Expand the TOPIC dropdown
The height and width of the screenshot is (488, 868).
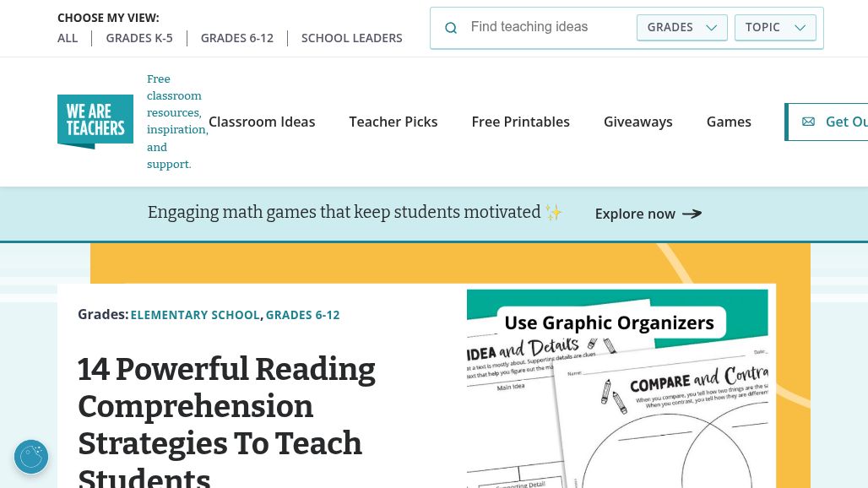[x=775, y=27]
